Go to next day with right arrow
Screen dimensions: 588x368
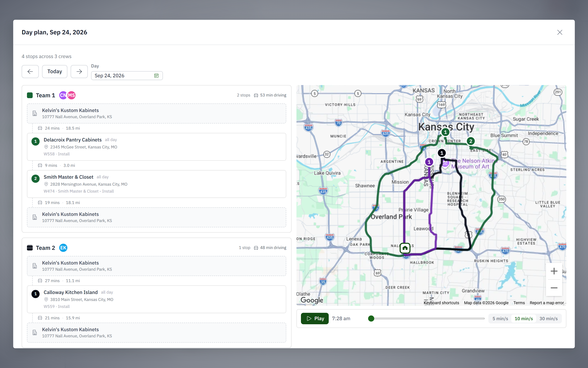point(79,72)
